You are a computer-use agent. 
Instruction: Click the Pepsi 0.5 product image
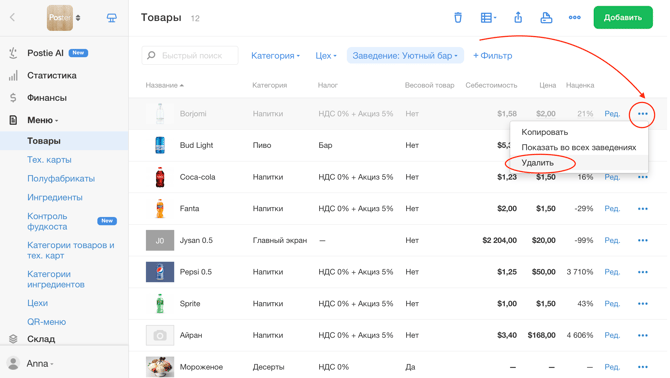point(160,272)
